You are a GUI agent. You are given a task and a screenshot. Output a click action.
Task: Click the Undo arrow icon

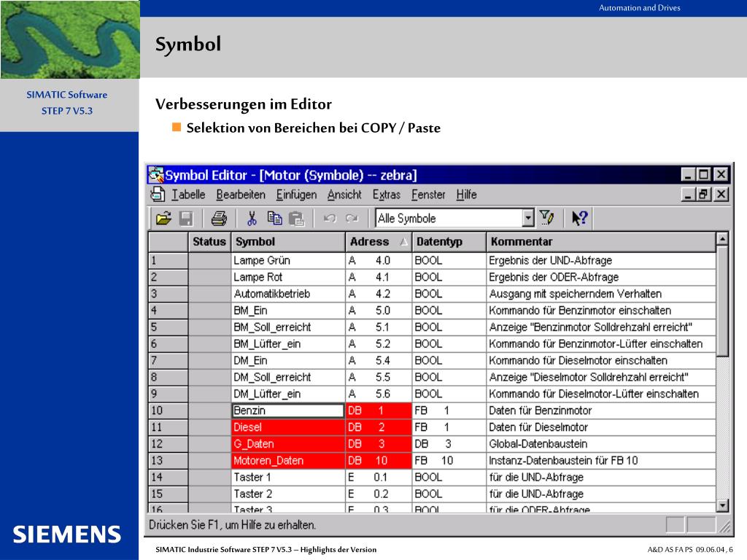(330, 219)
